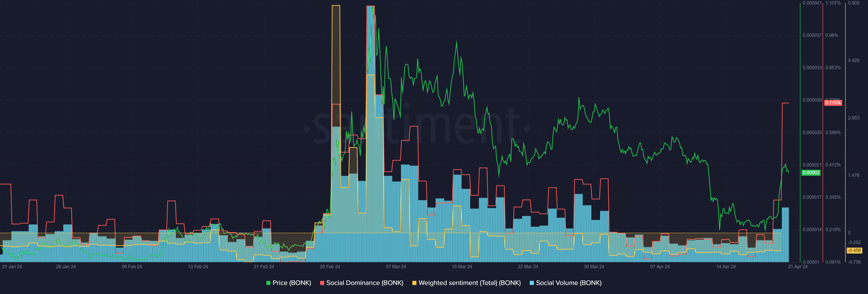Toggle the Social Volume (BONK) legend entry
868x294 pixels.
(566, 283)
